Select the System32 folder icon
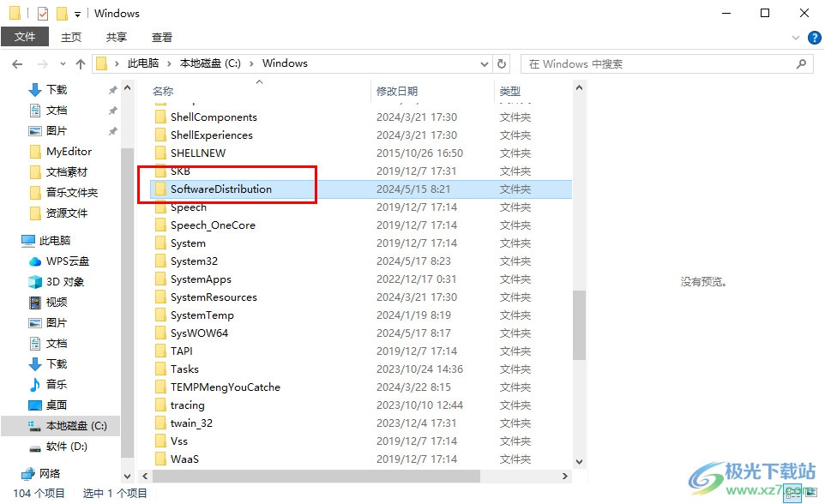The height and width of the screenshot is (504, 825). click(x=160, y=261)
